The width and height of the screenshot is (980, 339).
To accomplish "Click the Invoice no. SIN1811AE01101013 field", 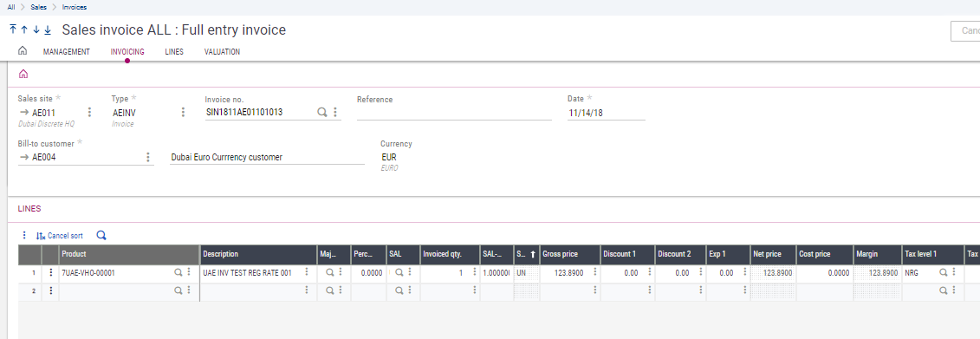I will click(x=261, y=113).
